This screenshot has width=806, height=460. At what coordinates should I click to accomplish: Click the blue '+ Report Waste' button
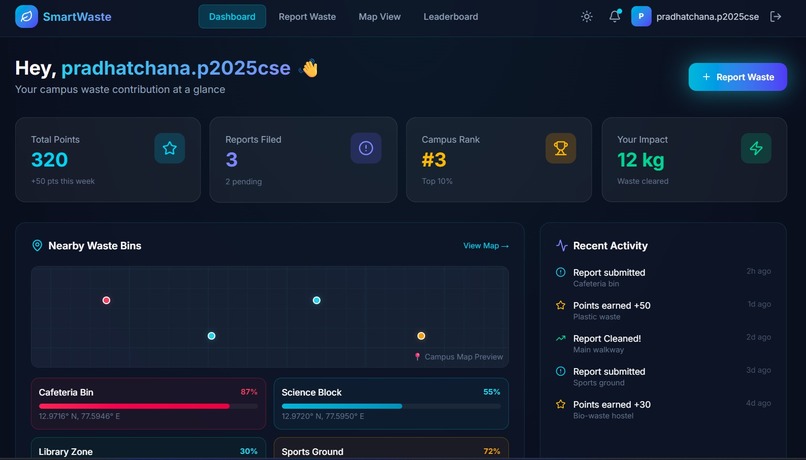tap(738, 77)
